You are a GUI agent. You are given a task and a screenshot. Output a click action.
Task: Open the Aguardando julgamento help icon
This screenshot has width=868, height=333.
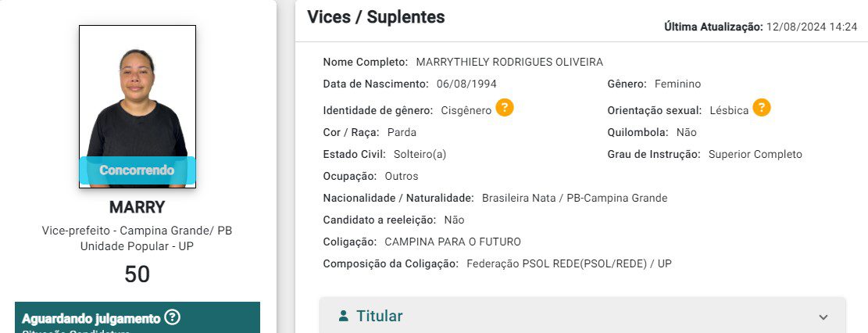pos(173,317)
